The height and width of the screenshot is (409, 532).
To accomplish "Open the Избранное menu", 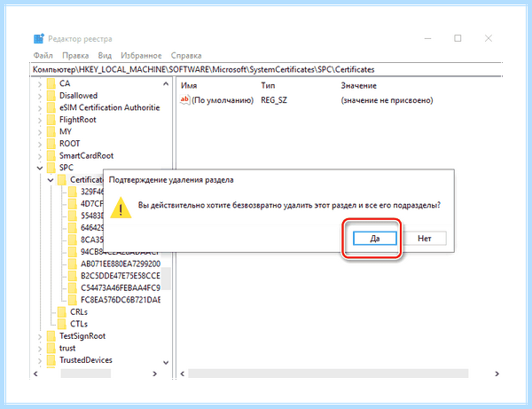I will (x=141, y=56).
